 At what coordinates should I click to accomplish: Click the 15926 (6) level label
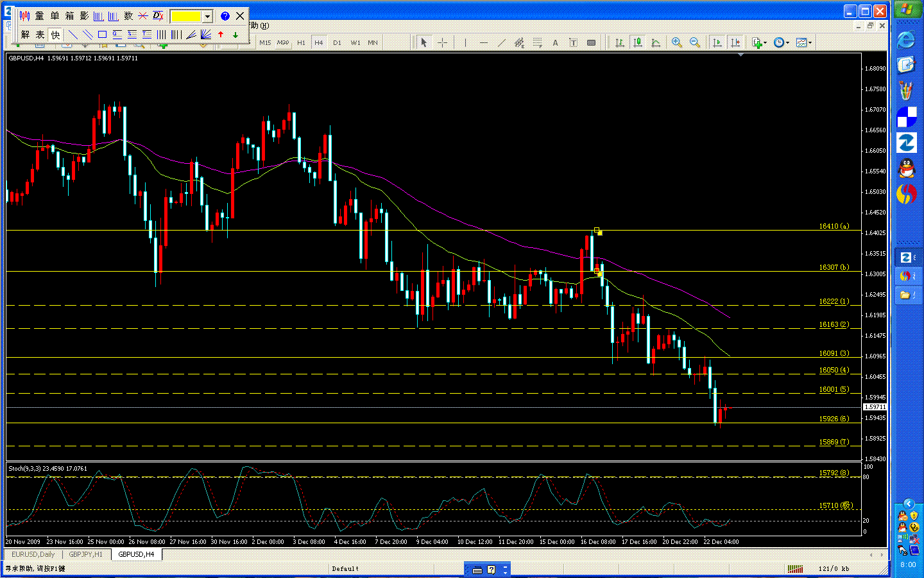click(834, 419)
